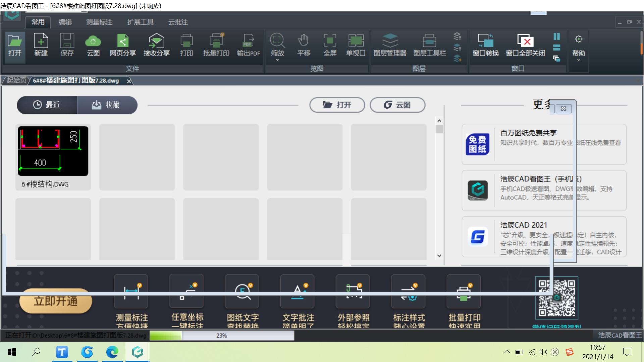Click the Sogou input method tray icon
The width and height of the screenshot is (644, 362).
point(569,352)
